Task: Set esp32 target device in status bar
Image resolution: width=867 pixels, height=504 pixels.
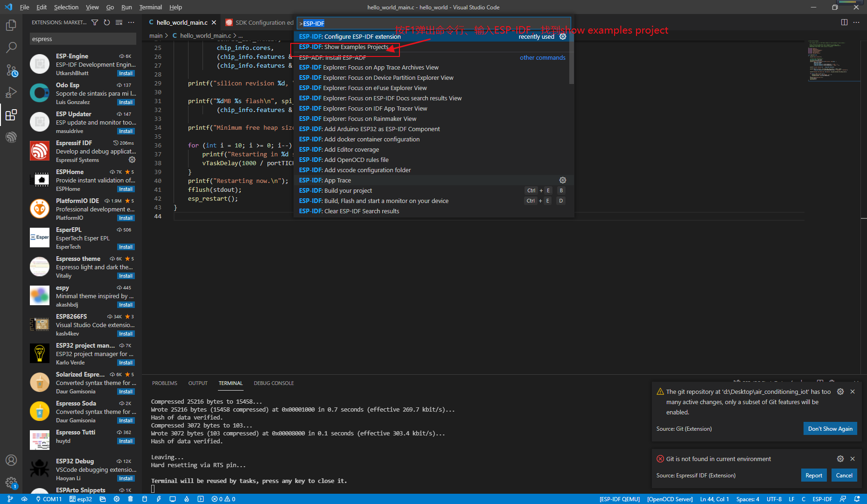Action: tap(81, 499)
